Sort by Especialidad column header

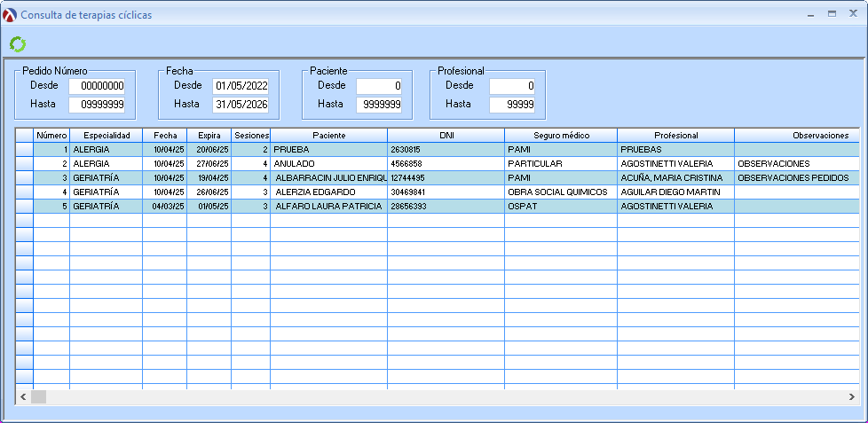point(107,136)
